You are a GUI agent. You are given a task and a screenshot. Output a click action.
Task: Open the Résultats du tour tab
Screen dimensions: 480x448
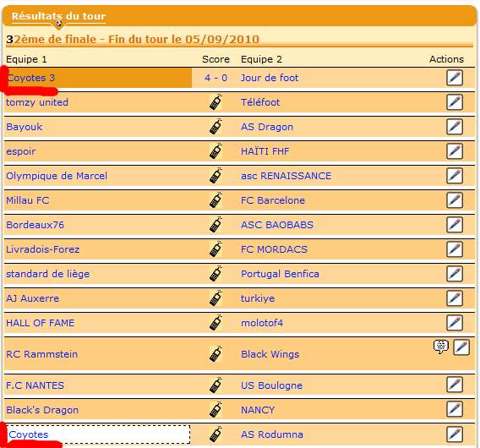pos(58,16)
